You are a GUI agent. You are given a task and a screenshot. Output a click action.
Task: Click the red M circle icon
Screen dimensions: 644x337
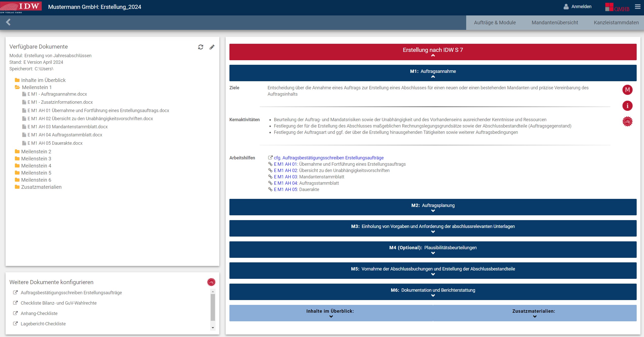[627, 90]
